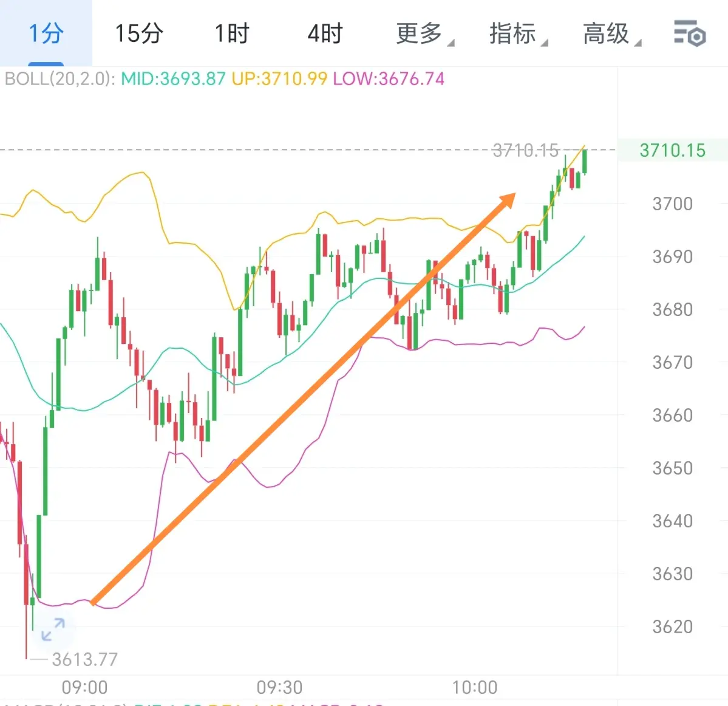Click the latest green candlestick at 3710
The image size is (728, 706).
coord(584,161)
